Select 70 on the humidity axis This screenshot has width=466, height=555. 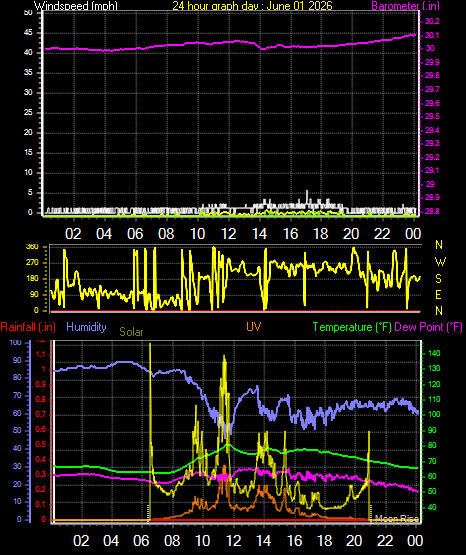17,395
